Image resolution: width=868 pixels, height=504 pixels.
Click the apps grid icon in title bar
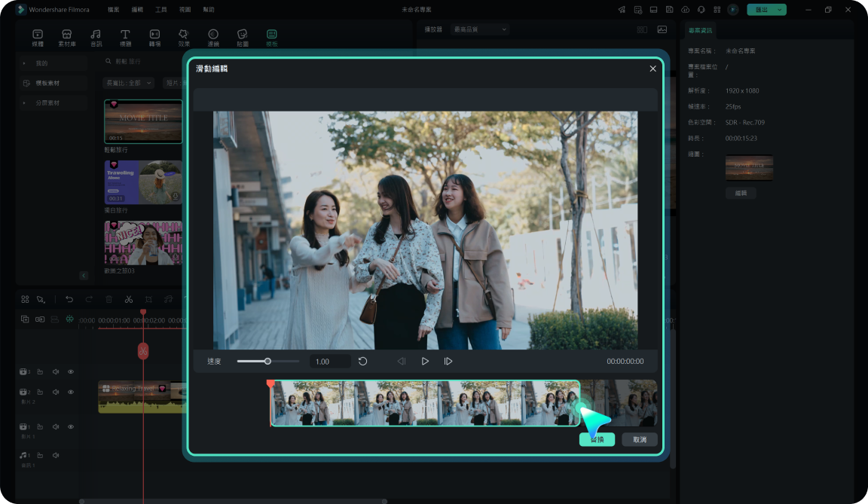717,9
